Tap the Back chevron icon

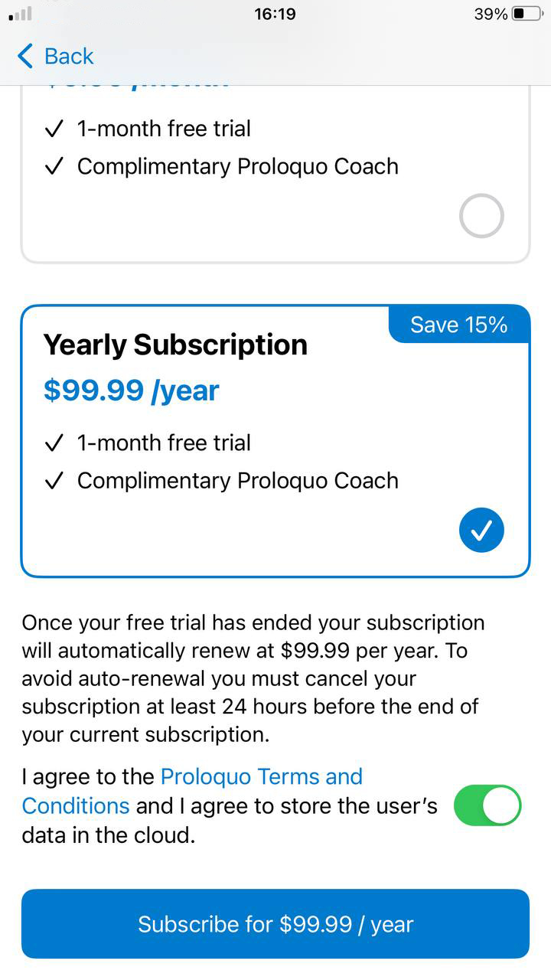(x=24, y=56)
